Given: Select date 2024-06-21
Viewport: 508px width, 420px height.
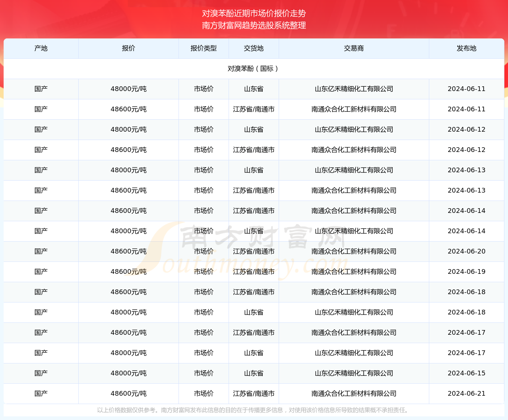Looking at the screenshot, I should [466, 394].
